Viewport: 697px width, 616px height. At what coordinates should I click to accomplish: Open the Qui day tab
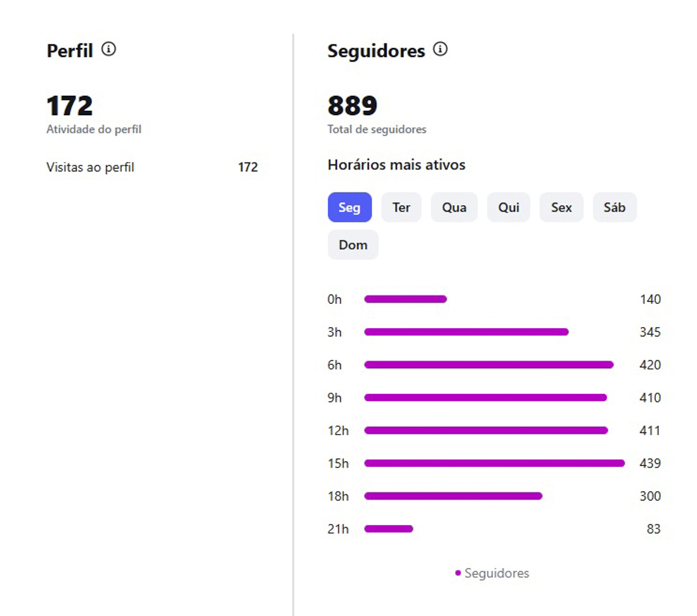point(509,207)
